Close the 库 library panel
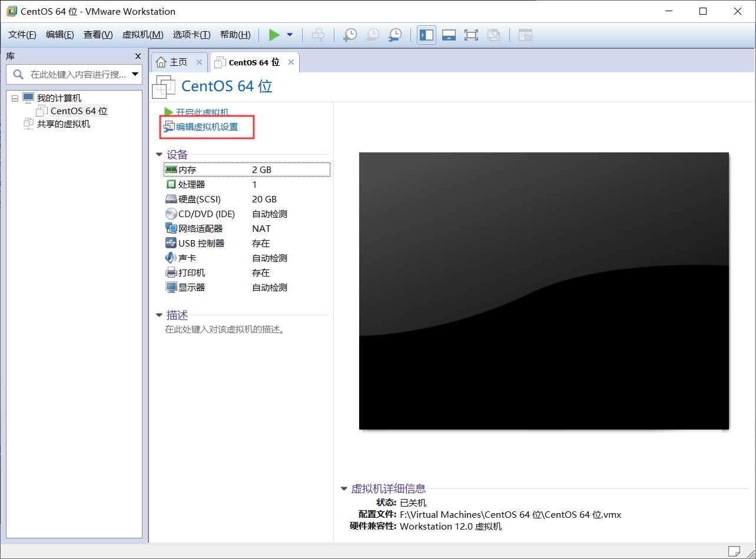Viewport: 756px width, 559px height. point(138,56)
